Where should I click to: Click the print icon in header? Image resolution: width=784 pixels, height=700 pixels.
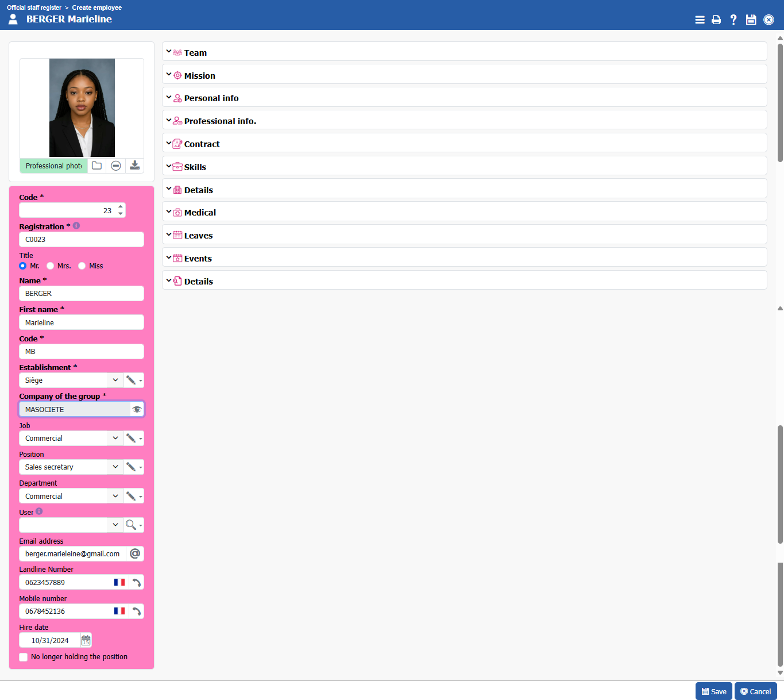716,20
